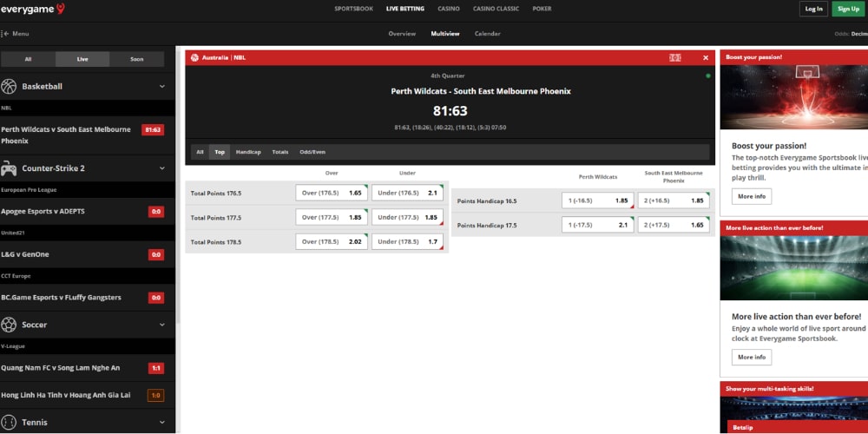Click the Points Handicap 17.5 row label
The width and height of the screenshot is (868, 434).
pyautogui.click(x=487, y=226)
